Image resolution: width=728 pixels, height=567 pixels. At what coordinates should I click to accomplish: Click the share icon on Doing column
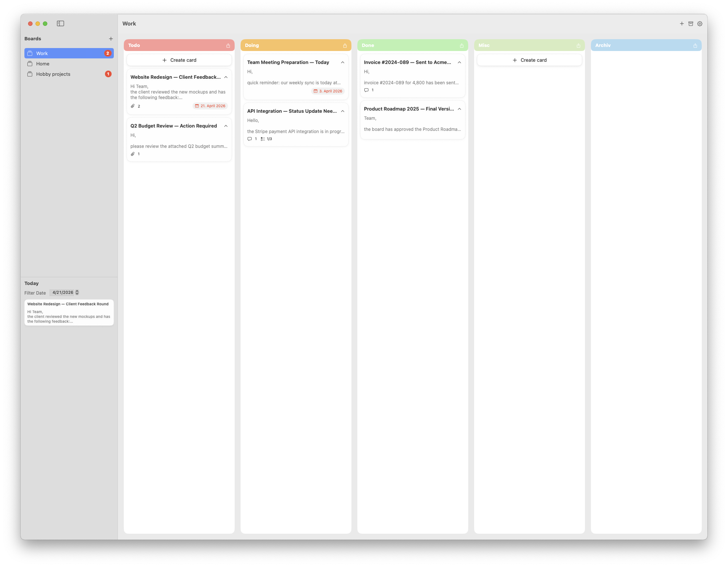click(x=345, y=45)
